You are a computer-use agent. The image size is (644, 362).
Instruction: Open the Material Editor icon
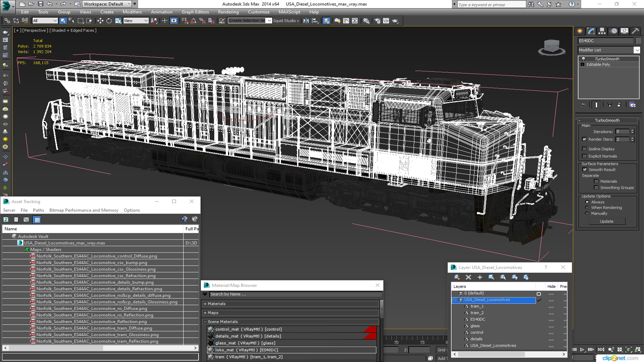pos(366,21)
